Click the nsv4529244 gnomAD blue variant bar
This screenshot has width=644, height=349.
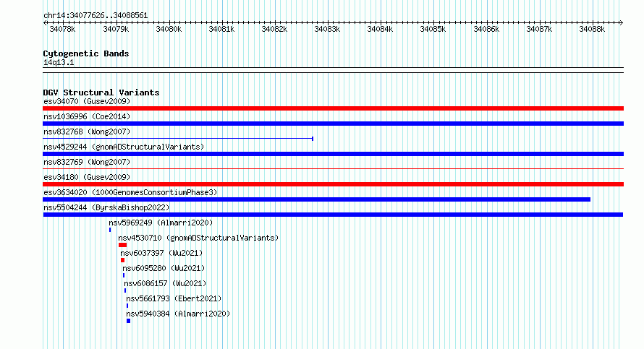(x=333, y=154)
